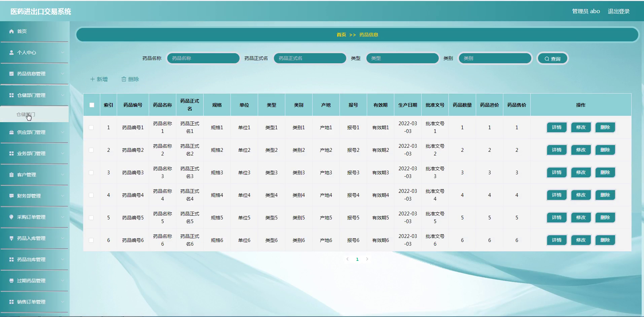The height and width of the screenshot is (317, 644).
Task: Click the 药品售价 column header
Action: coord(516,105)
